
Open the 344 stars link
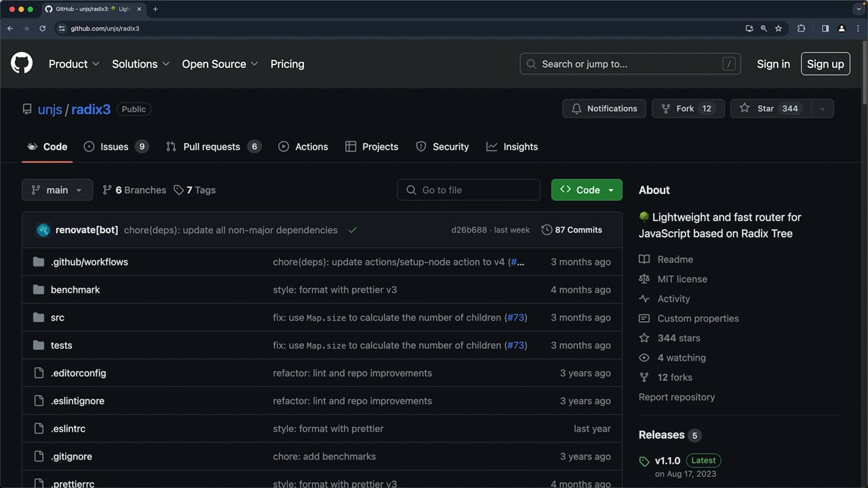point(670,338)
